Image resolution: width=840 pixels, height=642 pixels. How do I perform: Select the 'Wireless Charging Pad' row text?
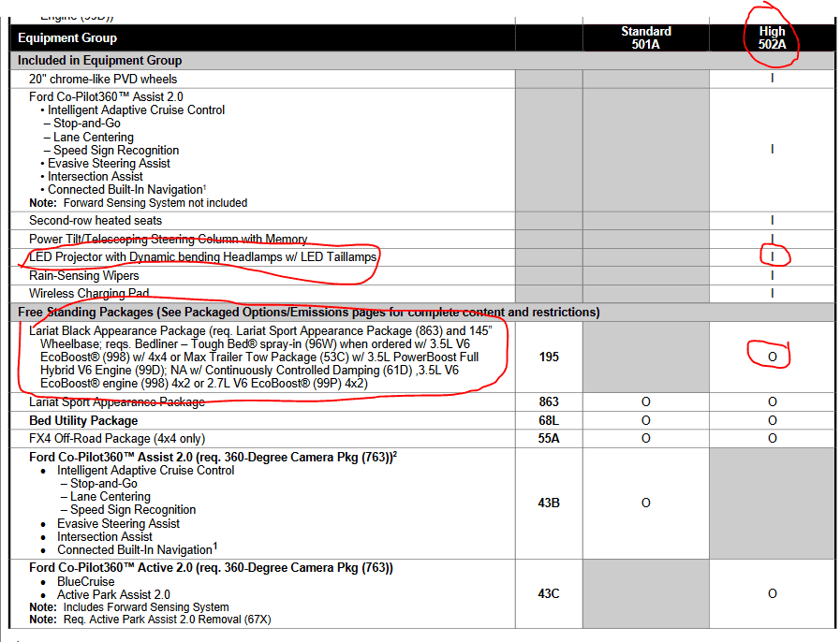tap(89, 294)
